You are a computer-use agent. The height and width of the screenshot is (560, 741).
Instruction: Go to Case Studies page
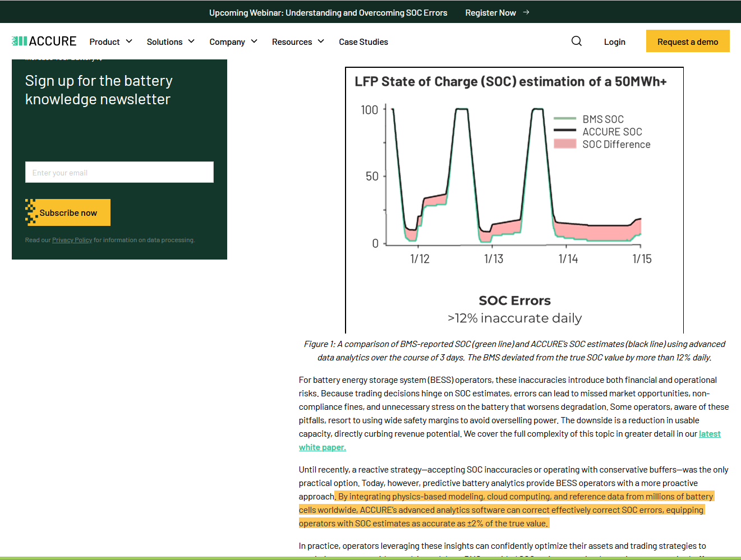363,41
